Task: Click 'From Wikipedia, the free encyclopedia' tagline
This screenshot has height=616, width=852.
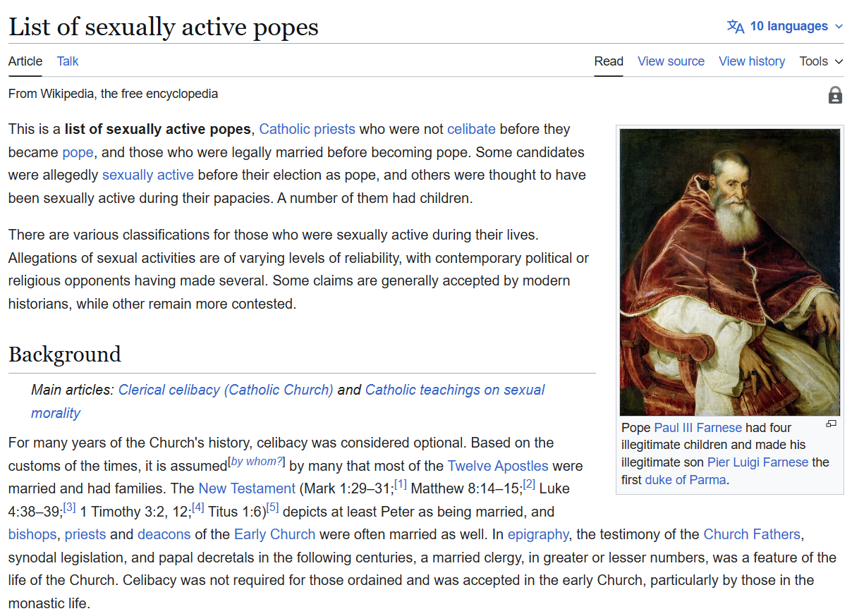Action: [x=113, y=94]
